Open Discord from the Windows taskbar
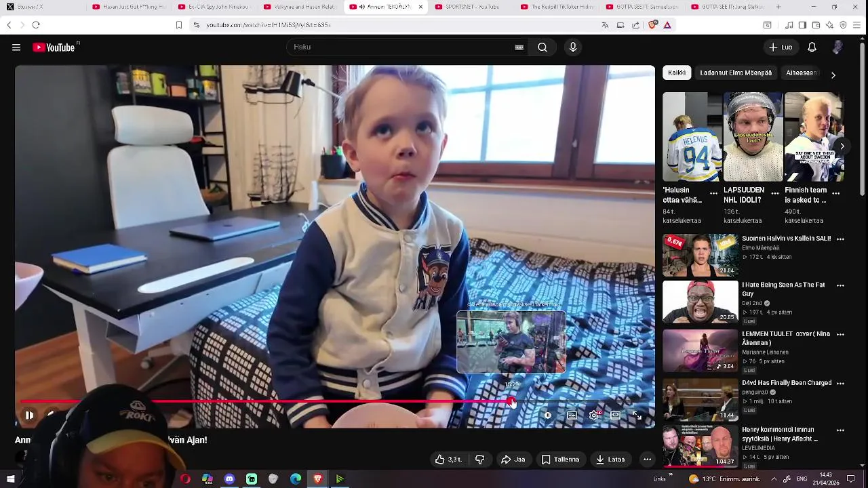The image size is (868, 488). (229, 479)
